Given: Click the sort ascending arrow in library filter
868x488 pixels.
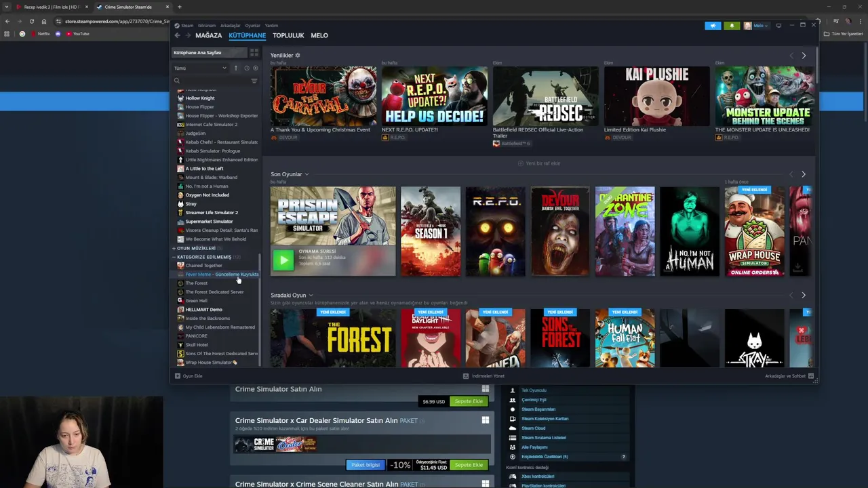Looking at the screenshot, I should coord(236,68).
